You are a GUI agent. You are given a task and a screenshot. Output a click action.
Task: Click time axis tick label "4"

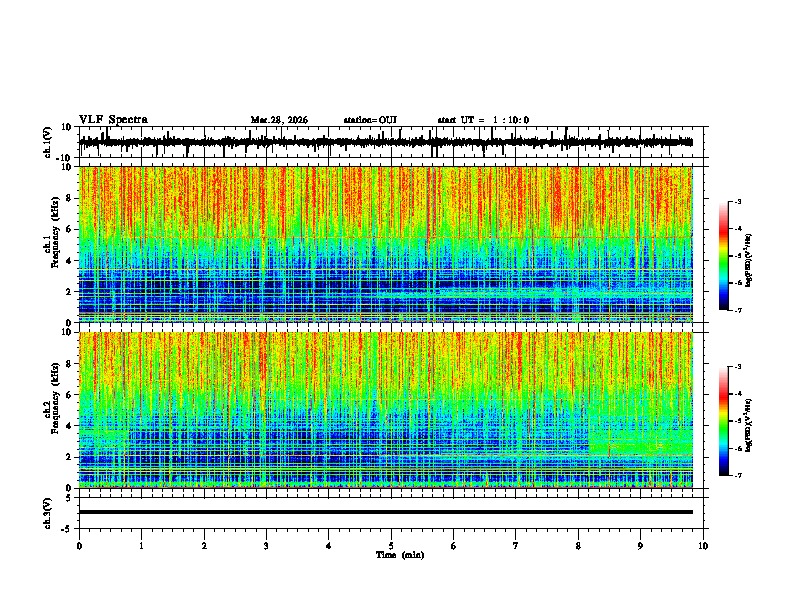point(329,546)
